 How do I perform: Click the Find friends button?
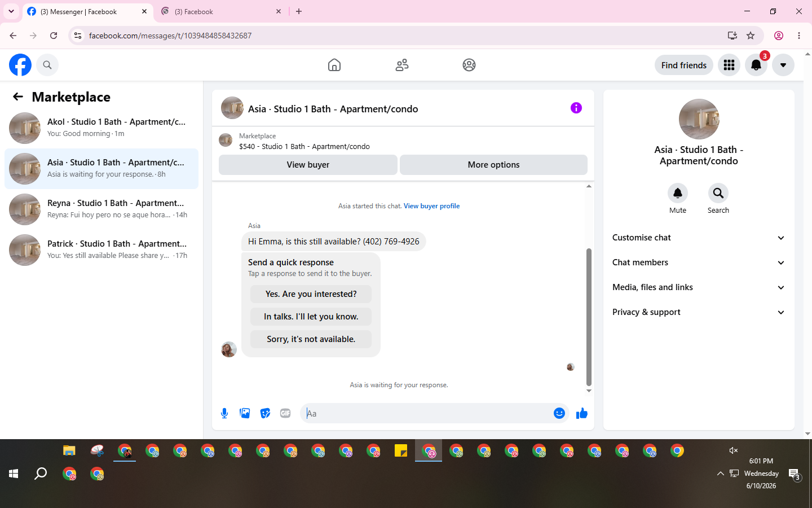tap(684, 65)
